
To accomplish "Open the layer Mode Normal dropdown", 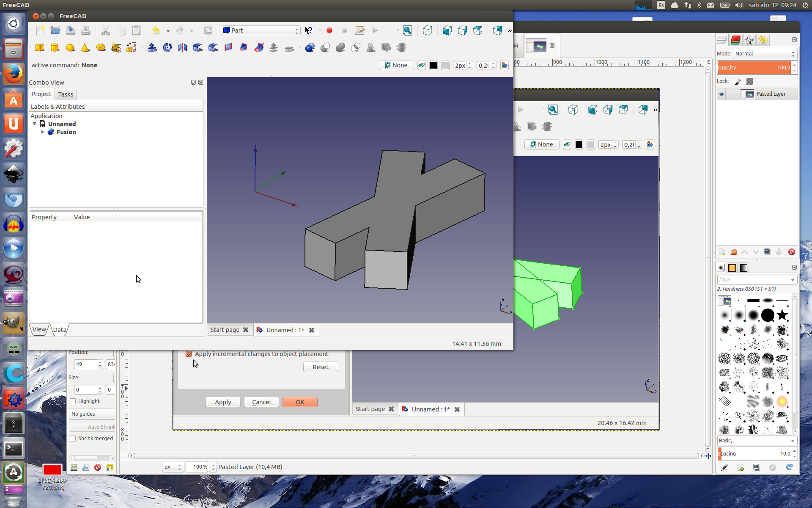I will pyautogui.click(x=765, y=54).
